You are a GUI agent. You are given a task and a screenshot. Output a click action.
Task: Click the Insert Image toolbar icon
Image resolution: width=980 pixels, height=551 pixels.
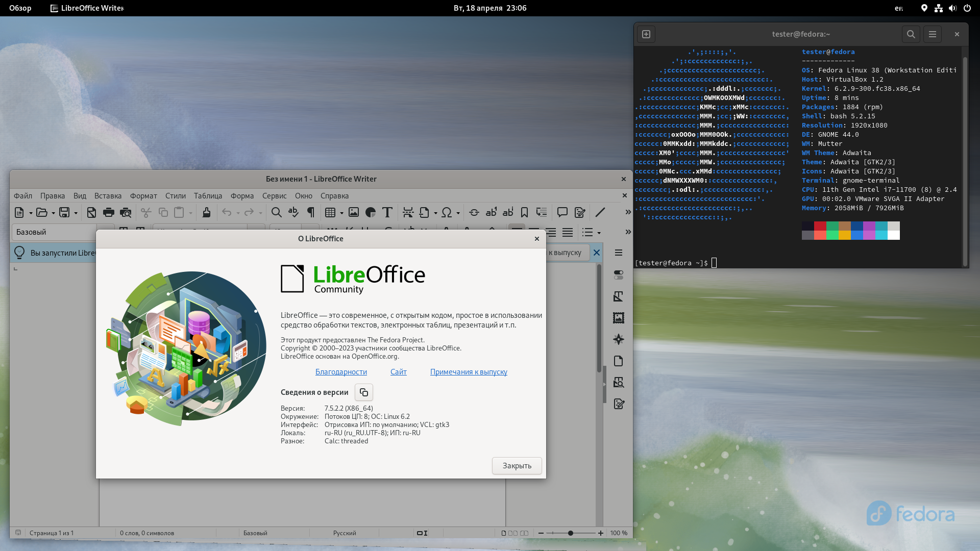click(354, 212)
